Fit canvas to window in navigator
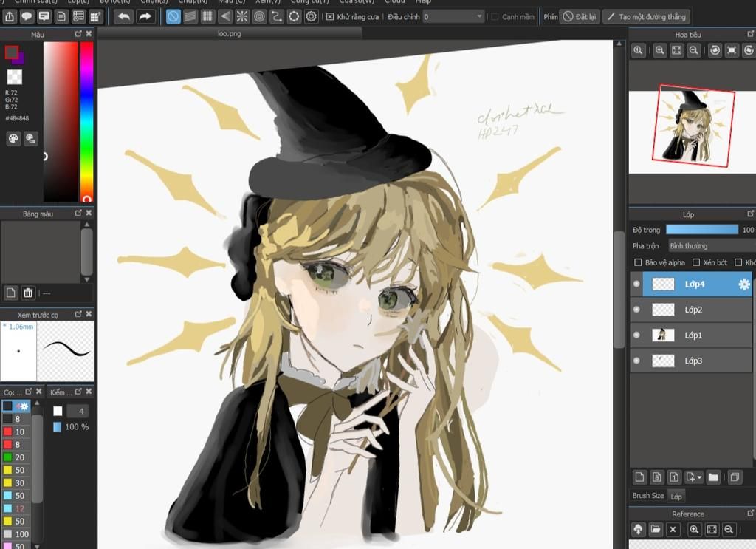Image resolution: width=756 pixels, height=549 pixels. [677, 50]
